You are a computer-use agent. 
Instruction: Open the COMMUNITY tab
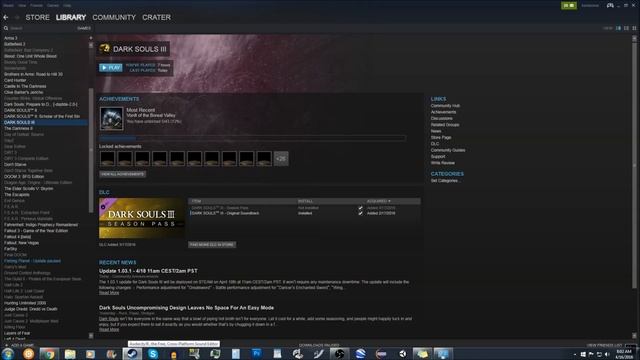coord(114,18)
